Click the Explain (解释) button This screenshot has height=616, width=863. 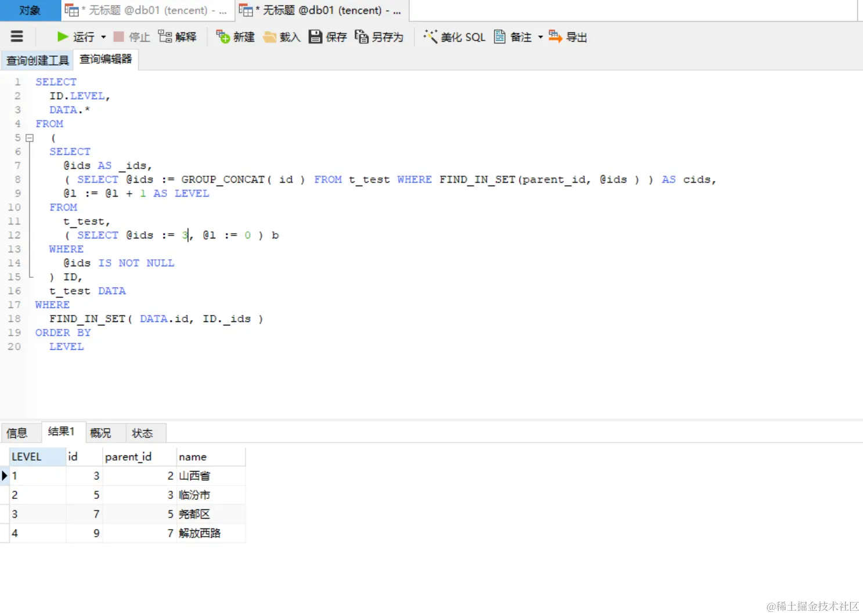tap(178, 37)
